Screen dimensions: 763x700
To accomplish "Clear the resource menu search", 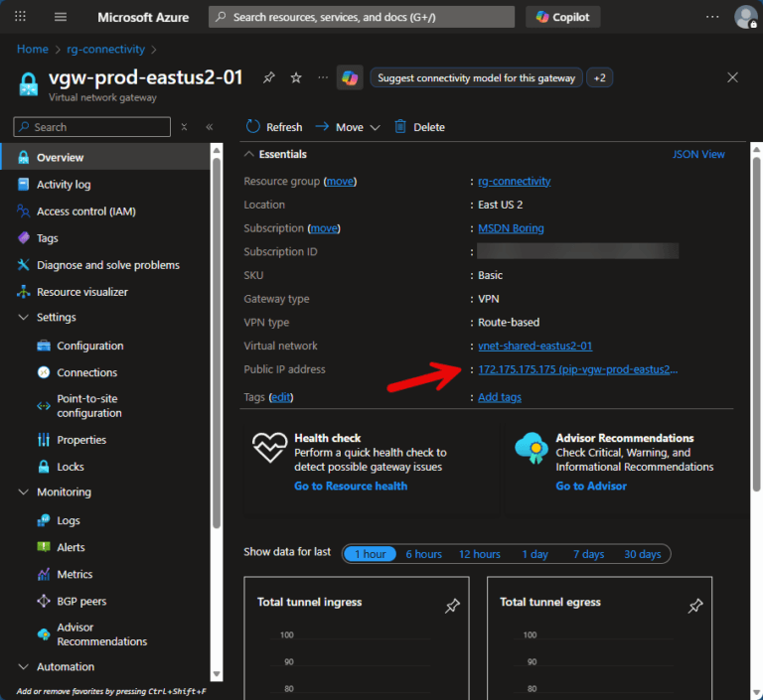I will point(184,127).
